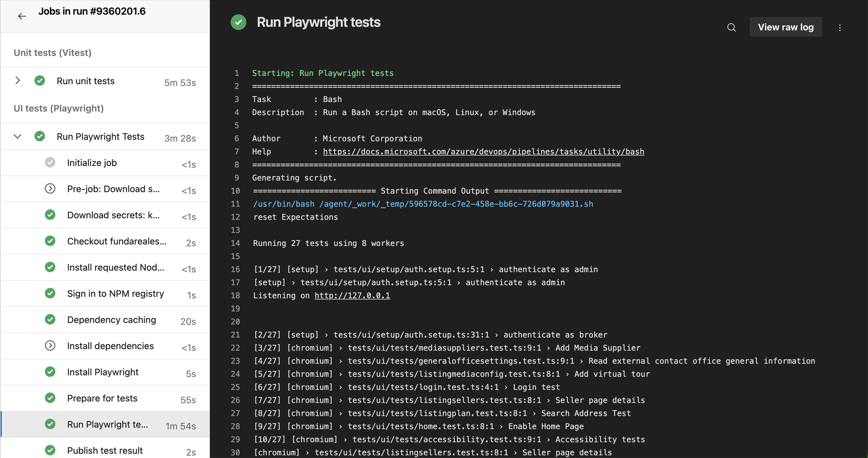Click the back arrow beside Jobs in run

click(x=22, y=16)
